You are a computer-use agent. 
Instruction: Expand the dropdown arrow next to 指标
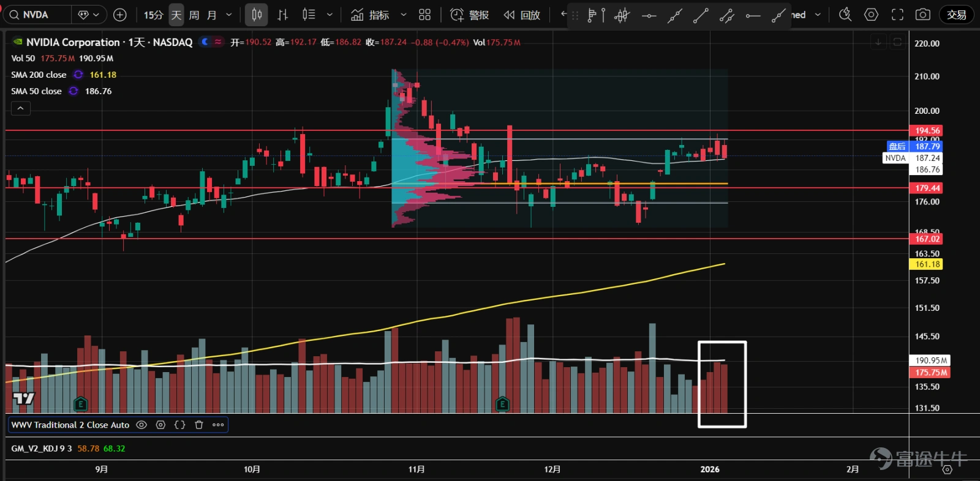coord(404,15)
